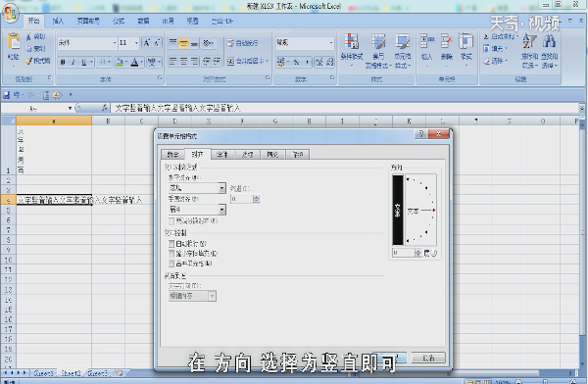This screenshot has height=384, width=588.
Task: Click the Fill (填充) button in editing group
Action: [x=496, y=49]
